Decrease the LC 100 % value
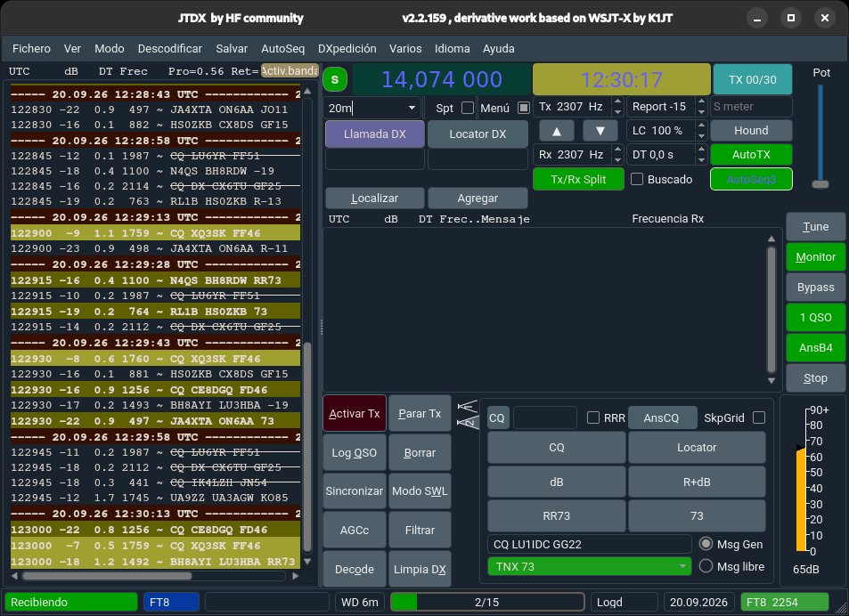 point(701,135)
